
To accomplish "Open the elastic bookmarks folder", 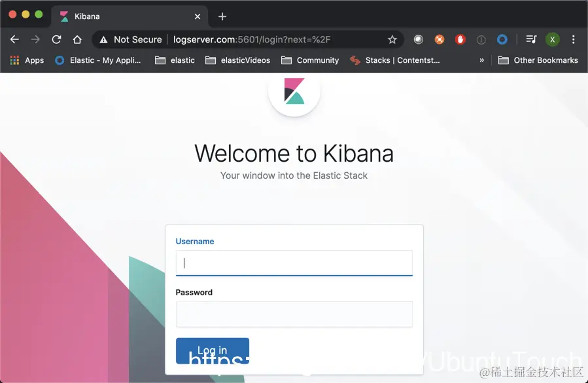I will point(175,60).
